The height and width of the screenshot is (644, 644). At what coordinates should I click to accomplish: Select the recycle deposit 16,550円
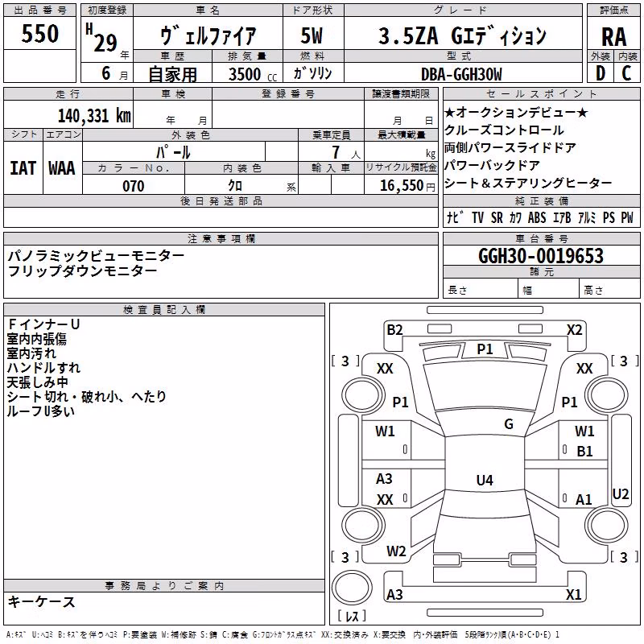click(x=407, y=186)
